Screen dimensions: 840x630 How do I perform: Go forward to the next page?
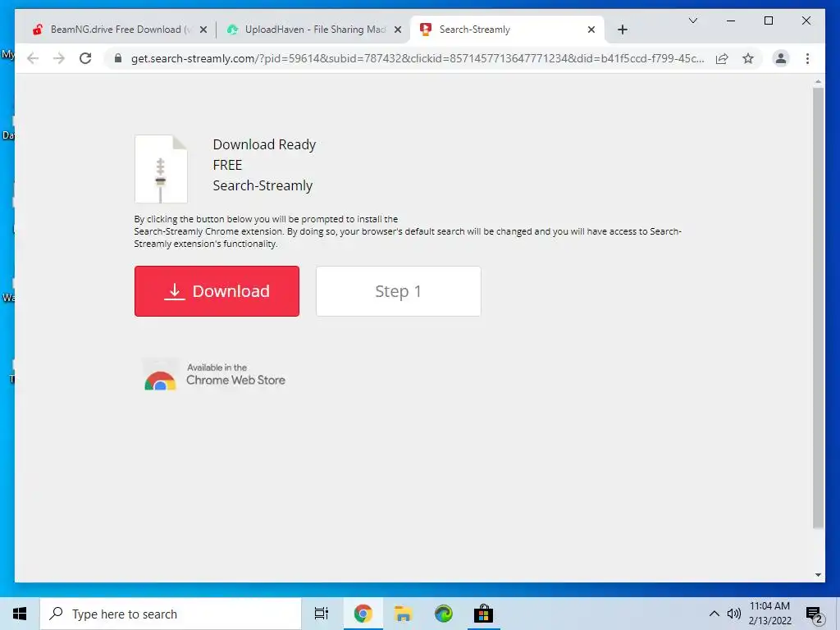59,58
